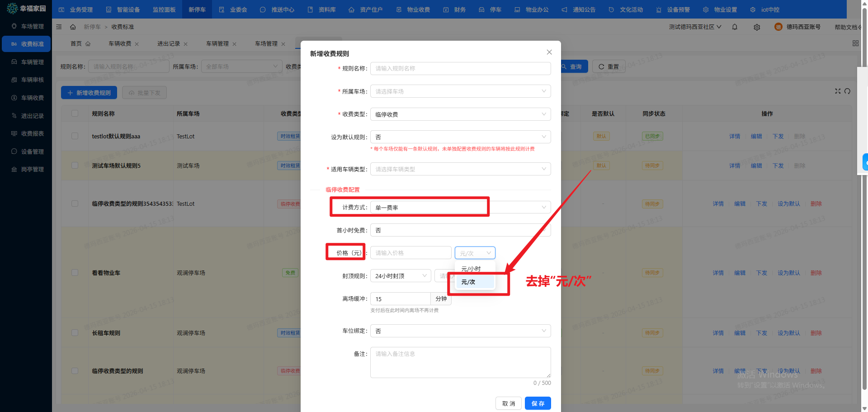Screen dimensions: 868x412
Task: Click the notification bell icon
Action: (x=735, y=27)
